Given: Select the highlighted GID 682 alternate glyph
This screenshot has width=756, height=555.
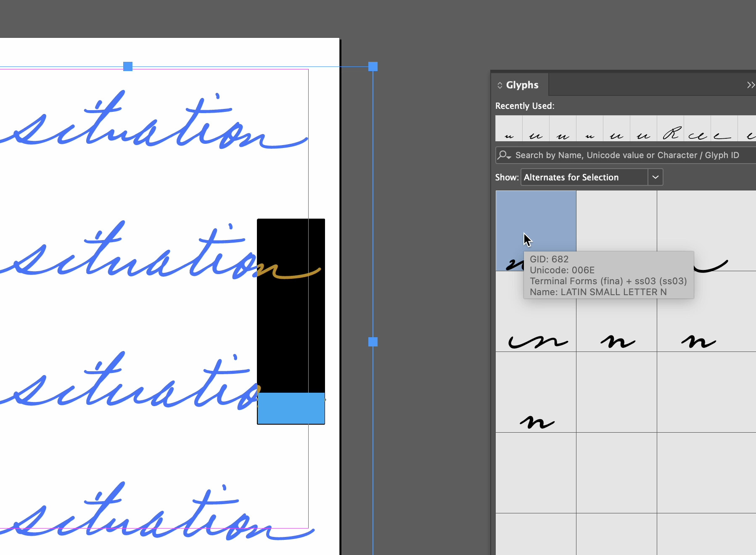Looking at the screenshot, I should coord(536,231).
